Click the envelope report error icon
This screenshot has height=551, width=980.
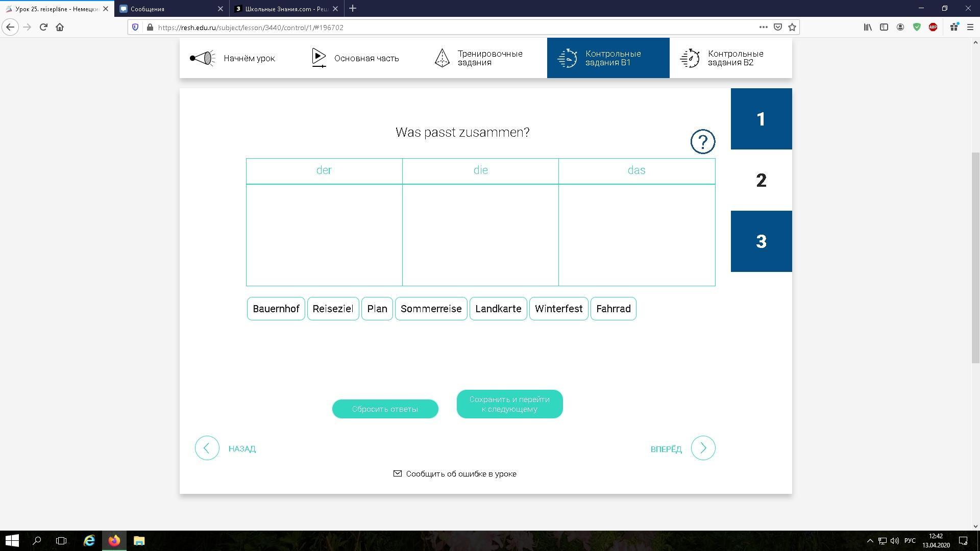[x=398, y=473]
